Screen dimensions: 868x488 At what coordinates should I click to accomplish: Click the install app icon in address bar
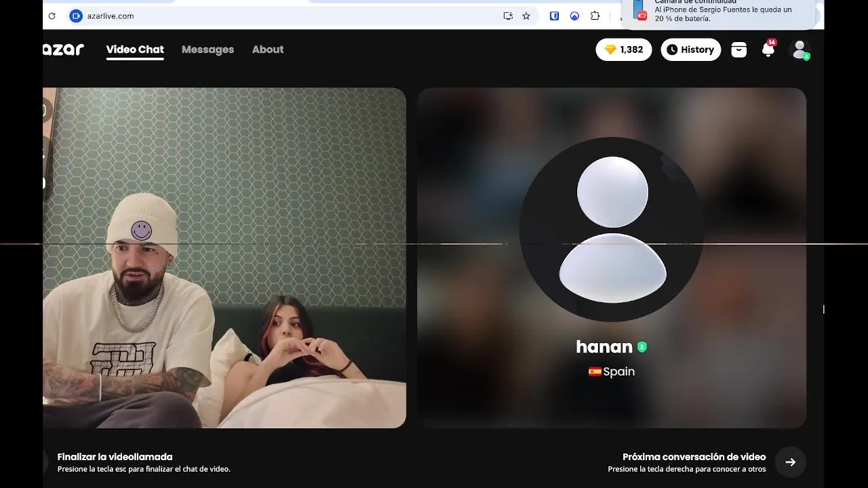[x=508, y=16]
